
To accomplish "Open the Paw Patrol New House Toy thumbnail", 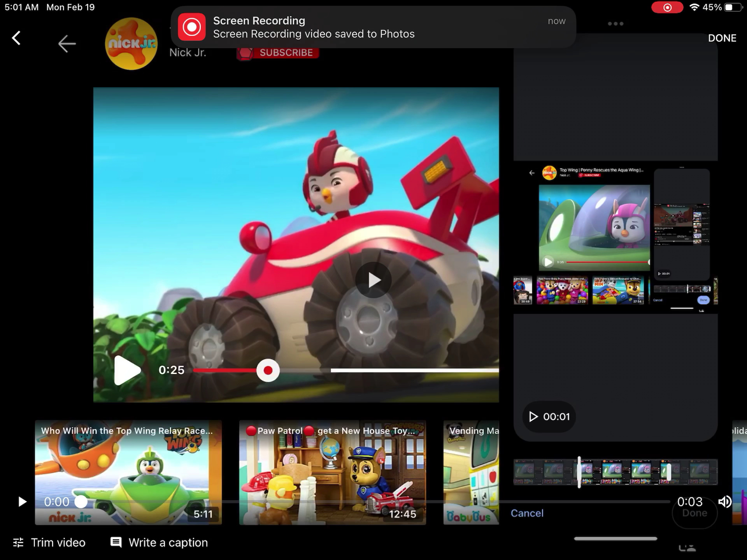I will [333, 472].
